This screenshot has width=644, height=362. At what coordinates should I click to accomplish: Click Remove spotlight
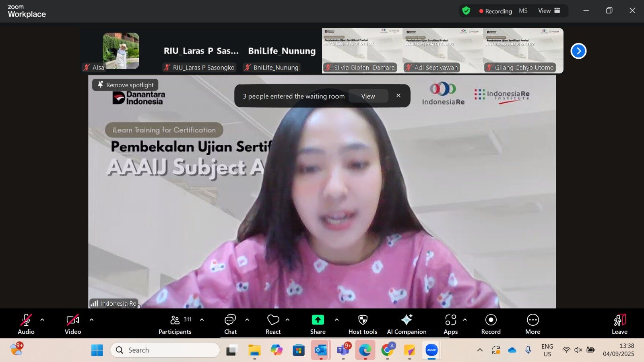click(x=126, y=85)
